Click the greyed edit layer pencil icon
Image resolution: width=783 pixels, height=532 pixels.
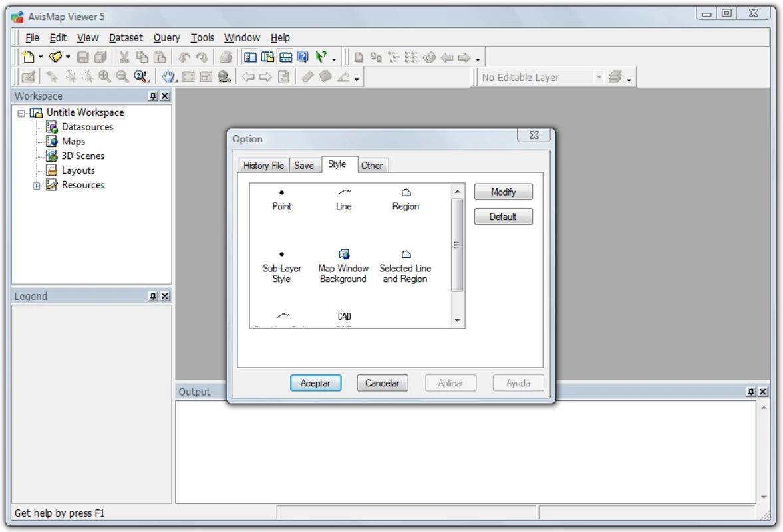29,77
